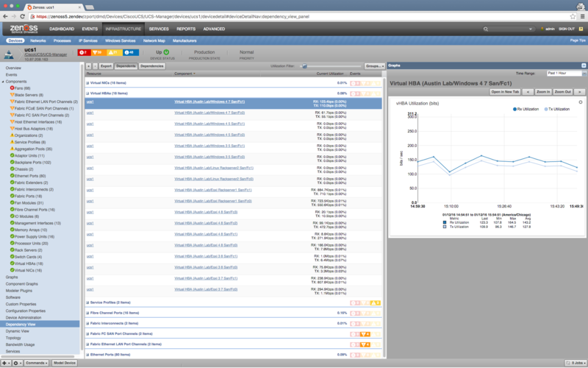Click the Model Device button
Image resolution: width=588 pixels, height=368 pixels.
click(64, 363)
